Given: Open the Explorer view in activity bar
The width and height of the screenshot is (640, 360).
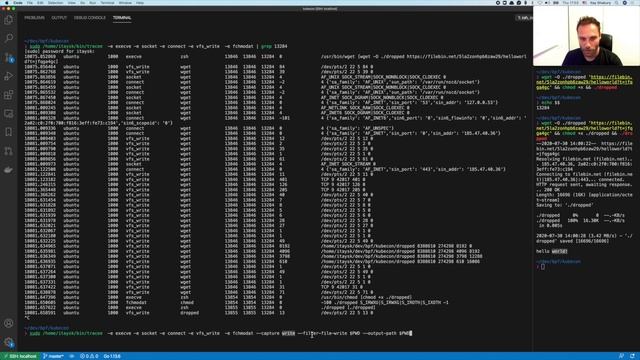Looking at the screenshot, I should (9, 20).
